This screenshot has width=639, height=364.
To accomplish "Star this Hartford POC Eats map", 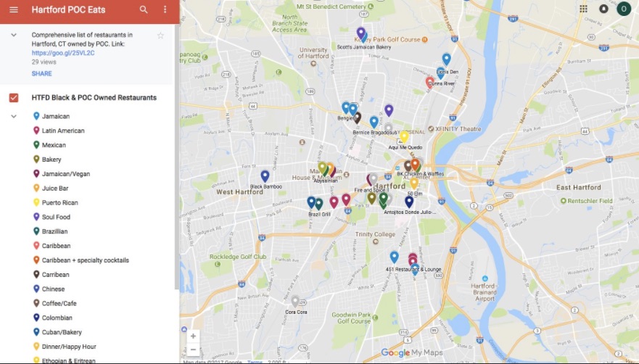I will pyautogui.click(x=160, y=36).
